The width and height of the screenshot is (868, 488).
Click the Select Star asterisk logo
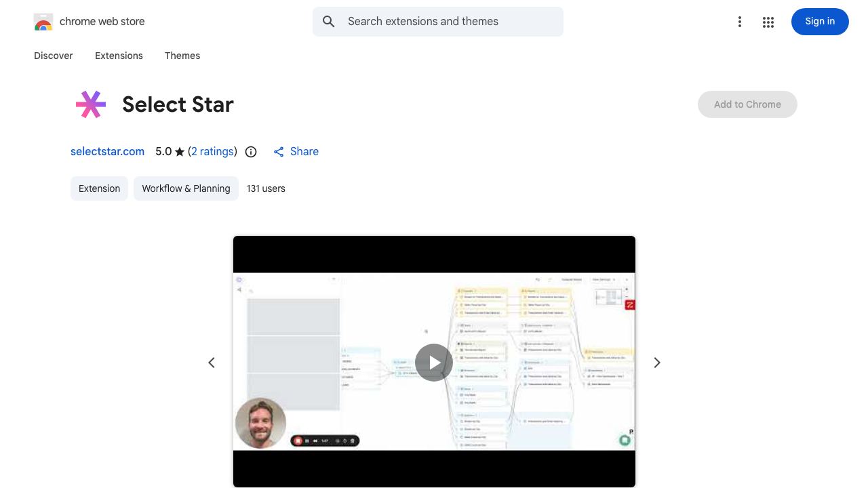coord(91,104)
